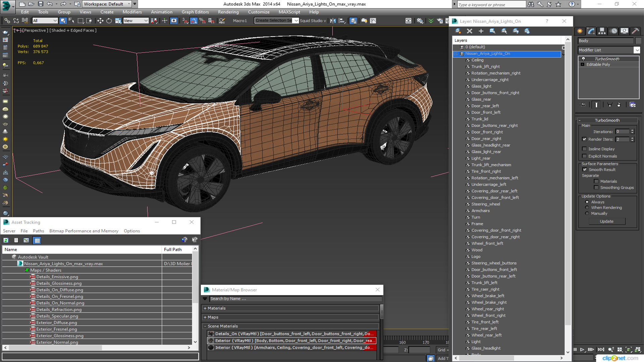The height and width of the screenshot is (362, 644).
Task: Toggle the Manage Layers toolbar icon
Action: click(353, 21)
